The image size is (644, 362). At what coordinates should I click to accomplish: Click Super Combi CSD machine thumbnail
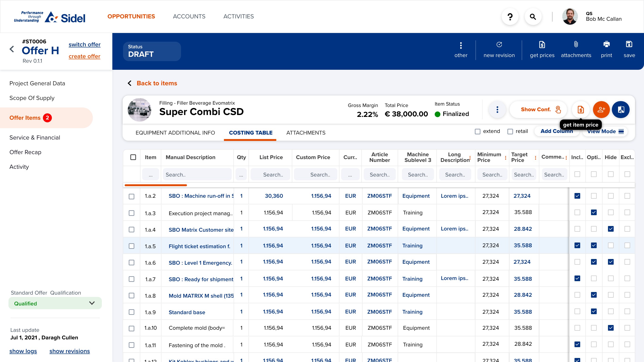(140, 110)
